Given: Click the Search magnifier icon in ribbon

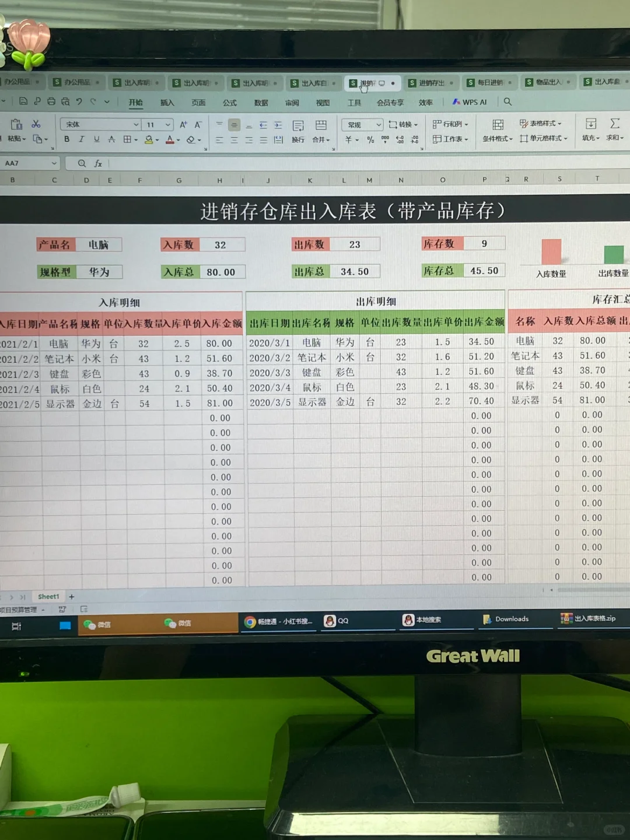Looking at the screenshot, I should [508, 101].
